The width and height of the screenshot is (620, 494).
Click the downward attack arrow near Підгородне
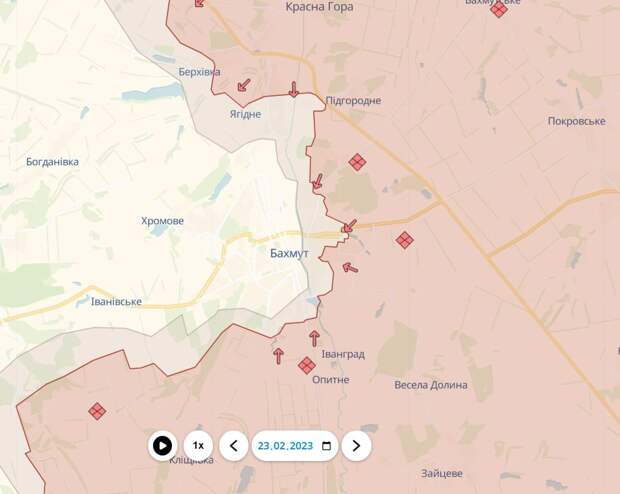(293, 89)
